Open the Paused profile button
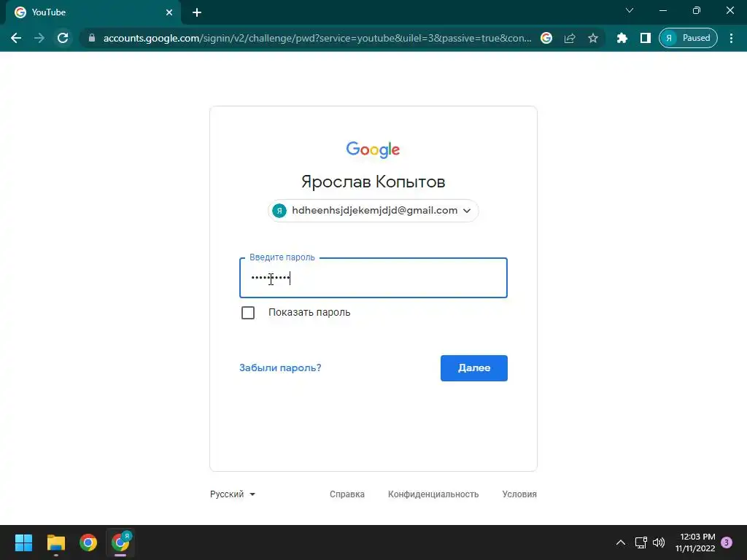 click(x=688, y=38)
